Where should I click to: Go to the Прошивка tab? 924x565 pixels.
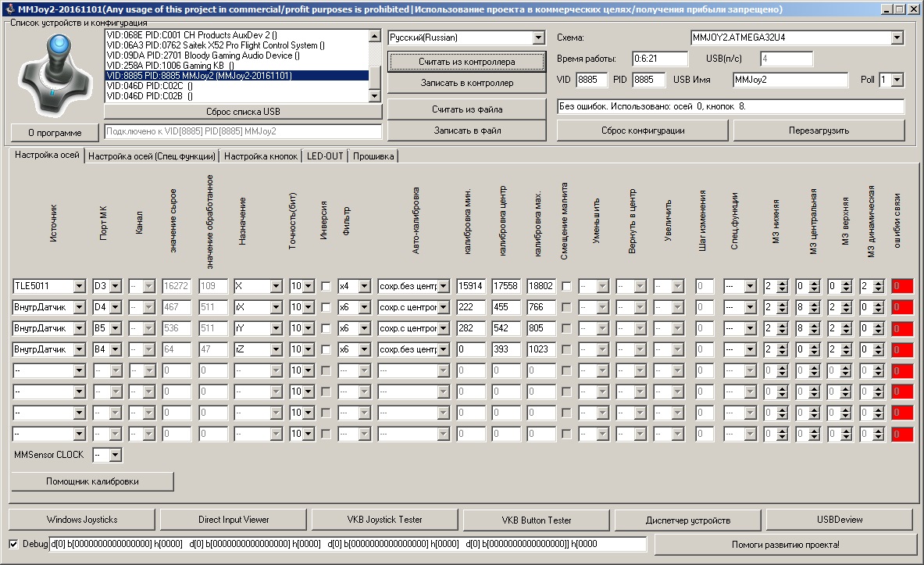pyautogui.click(x=373, y=156)
